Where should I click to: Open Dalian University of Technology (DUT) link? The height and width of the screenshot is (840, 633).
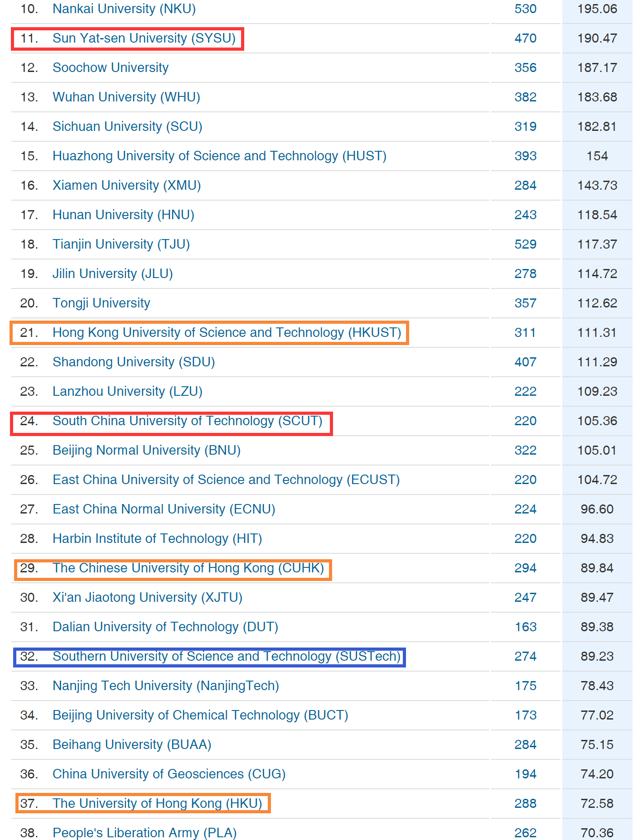(165, 627)
